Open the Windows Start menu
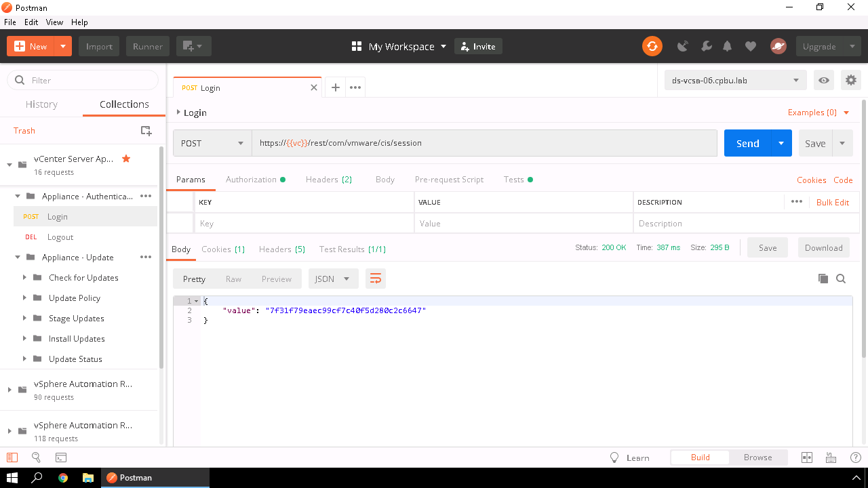 12,478
